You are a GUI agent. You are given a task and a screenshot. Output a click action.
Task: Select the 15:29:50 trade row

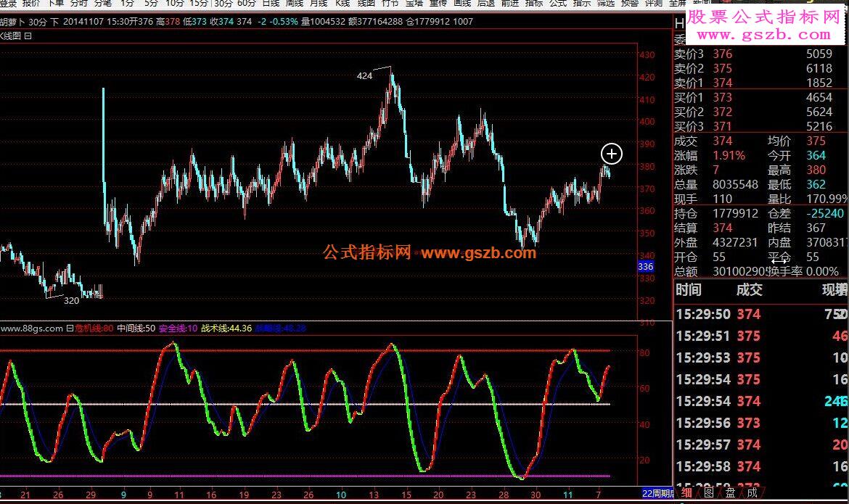(x=761, y=315)
